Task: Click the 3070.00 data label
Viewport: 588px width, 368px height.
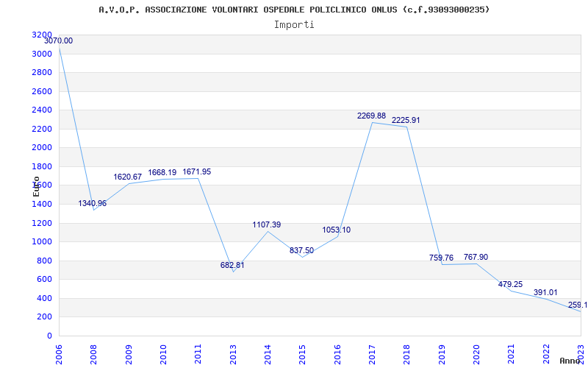Action: [x=59, y=41]
